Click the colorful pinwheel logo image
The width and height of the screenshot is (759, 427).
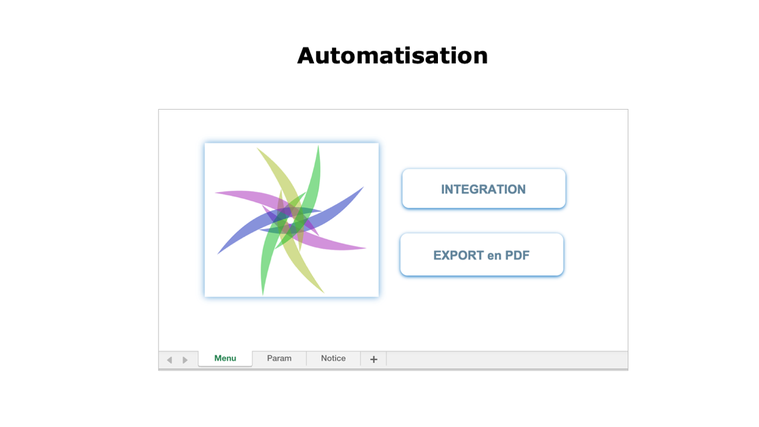click(291, 220)
